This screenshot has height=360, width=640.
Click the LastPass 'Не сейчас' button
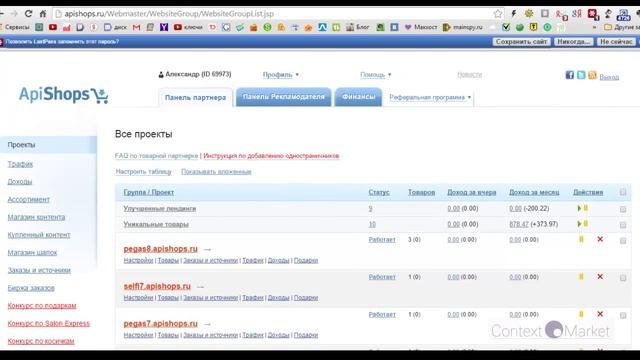click(x=616, y=42)
